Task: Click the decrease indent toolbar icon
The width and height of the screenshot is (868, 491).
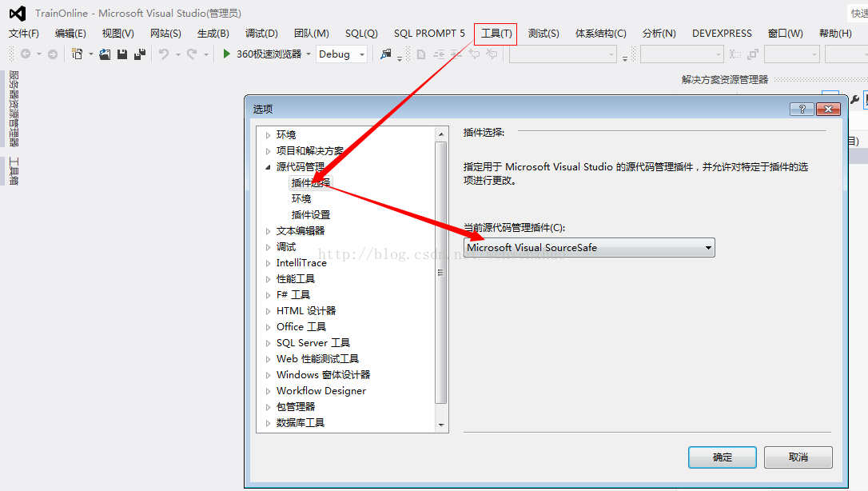Action: click(439, 54)
